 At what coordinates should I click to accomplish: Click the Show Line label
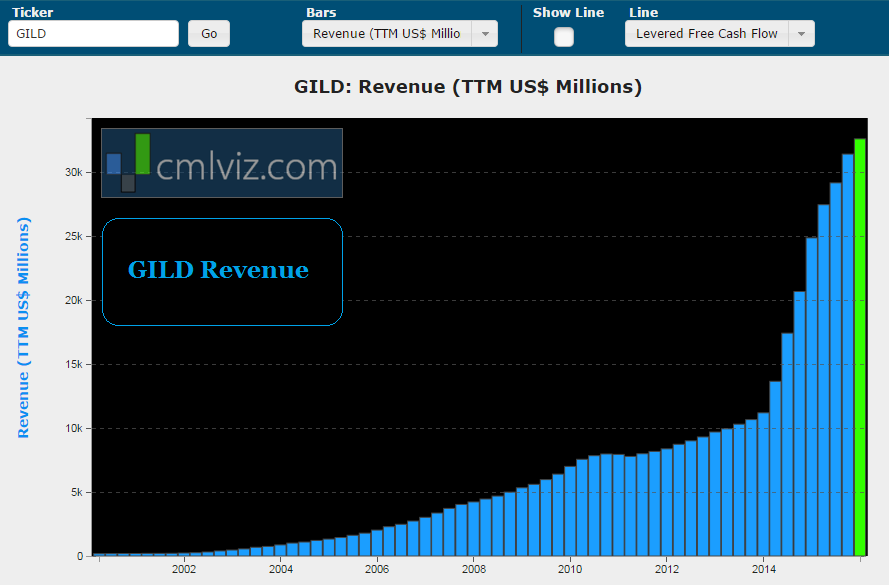pyautogui.click(x=568, y=12)
